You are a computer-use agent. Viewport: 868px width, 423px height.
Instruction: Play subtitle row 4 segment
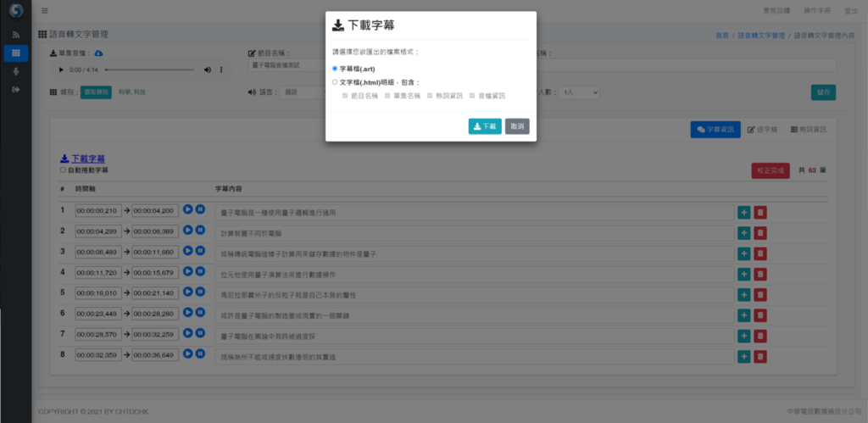tap(187, 270)
